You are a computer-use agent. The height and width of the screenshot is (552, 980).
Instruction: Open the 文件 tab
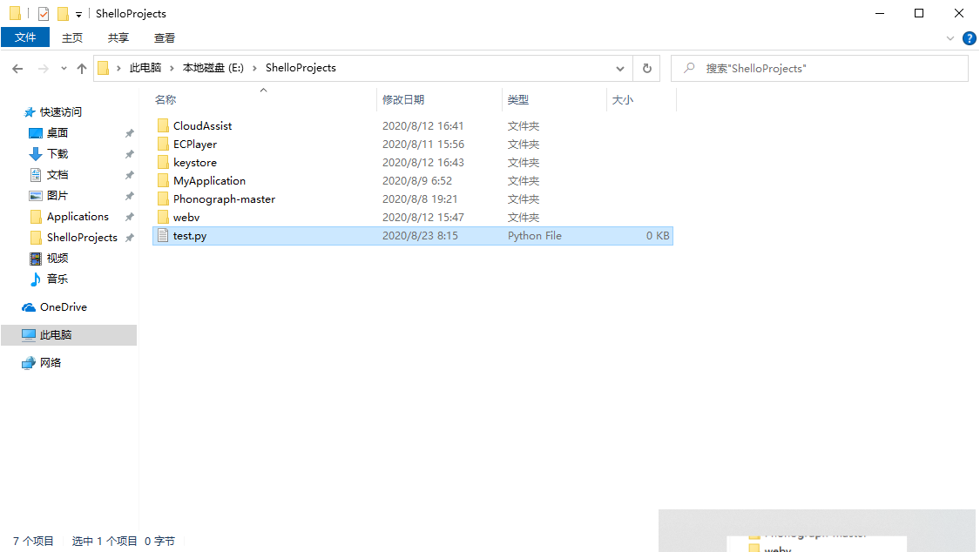[x=25, y=37]
